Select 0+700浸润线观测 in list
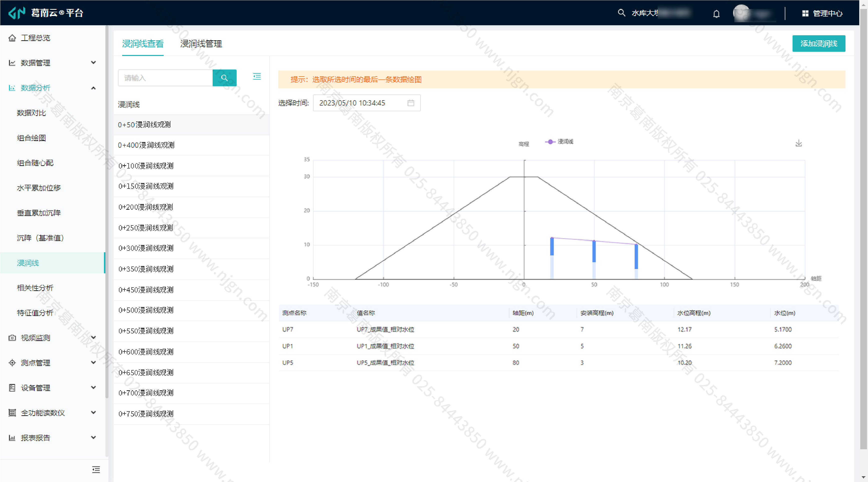This screenshot has width=868, height=482. [191, 393]
